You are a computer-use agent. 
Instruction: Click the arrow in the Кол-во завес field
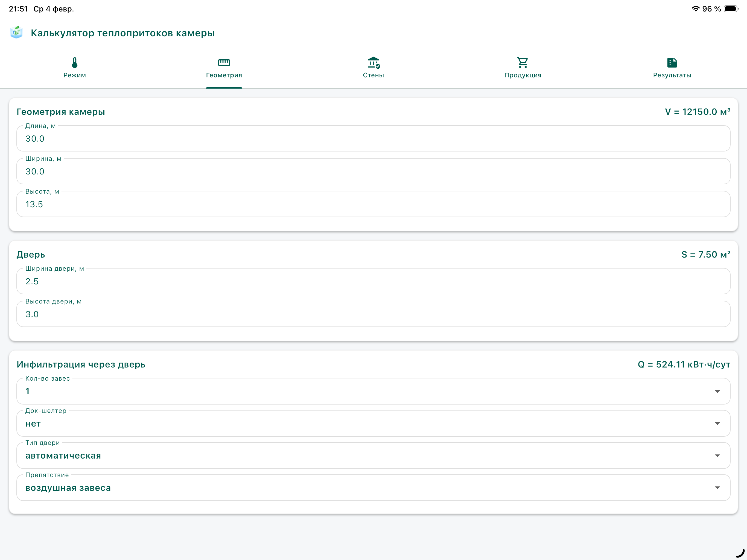[x=717, y=391]
